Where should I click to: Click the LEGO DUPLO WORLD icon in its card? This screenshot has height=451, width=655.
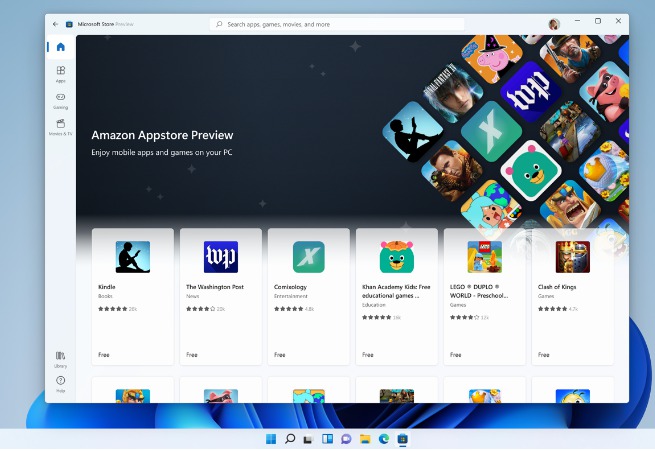[485, 257]
